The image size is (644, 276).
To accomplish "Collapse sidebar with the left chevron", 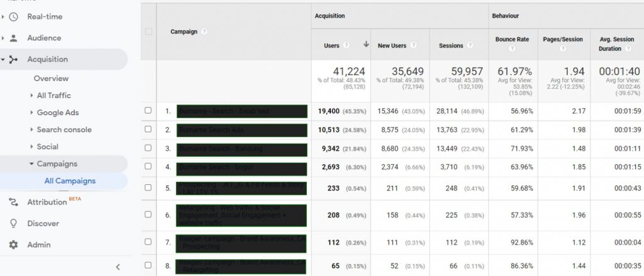I will click(x=118, y=267).
